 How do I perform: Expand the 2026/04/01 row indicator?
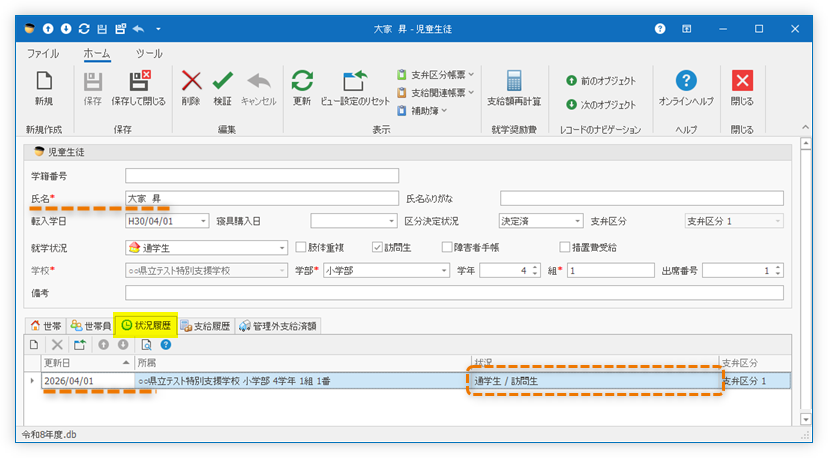[x=32, y=381]
